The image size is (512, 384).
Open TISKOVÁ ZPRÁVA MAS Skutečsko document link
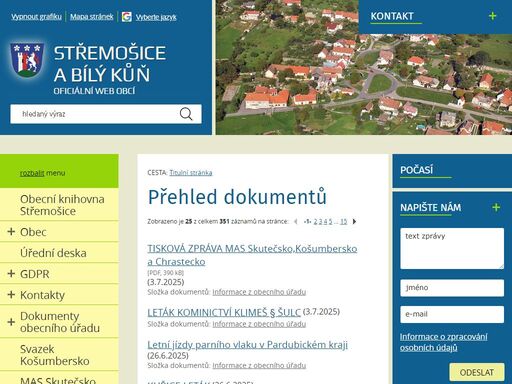point(252,255)
